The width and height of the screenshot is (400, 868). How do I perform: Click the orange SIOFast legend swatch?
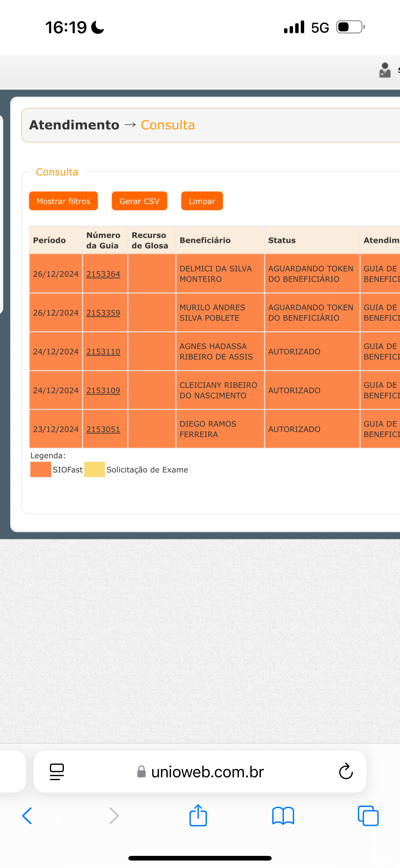[41, 469]
